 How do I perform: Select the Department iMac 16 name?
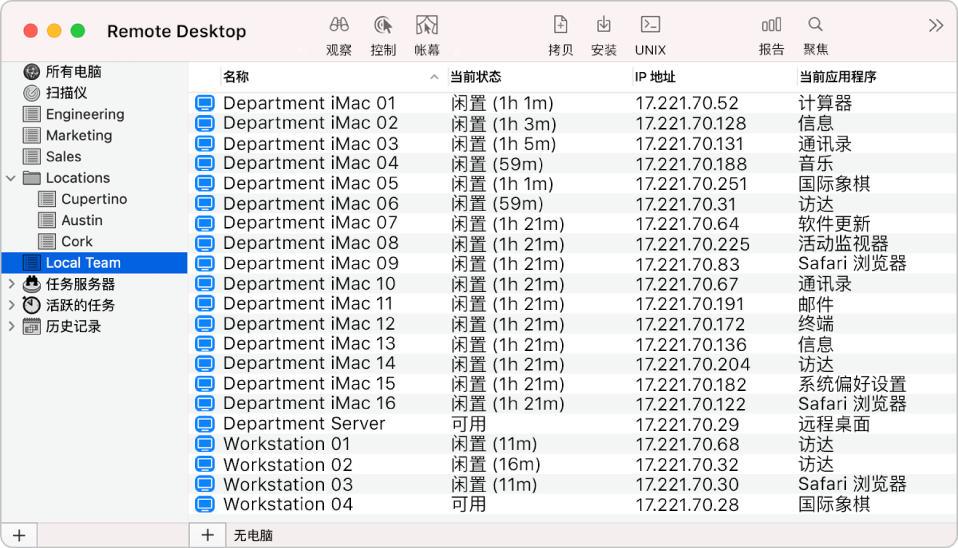click(309, 404)
